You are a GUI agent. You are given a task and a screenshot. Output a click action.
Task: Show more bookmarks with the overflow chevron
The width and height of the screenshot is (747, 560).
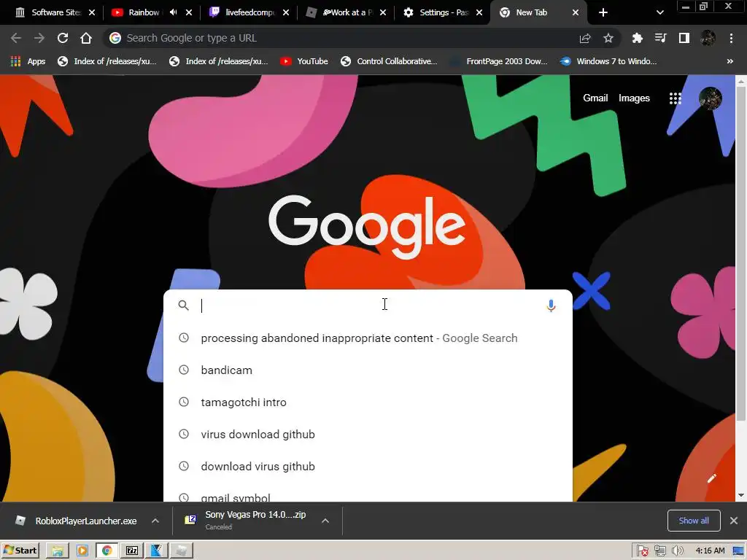tap(729, 61)
